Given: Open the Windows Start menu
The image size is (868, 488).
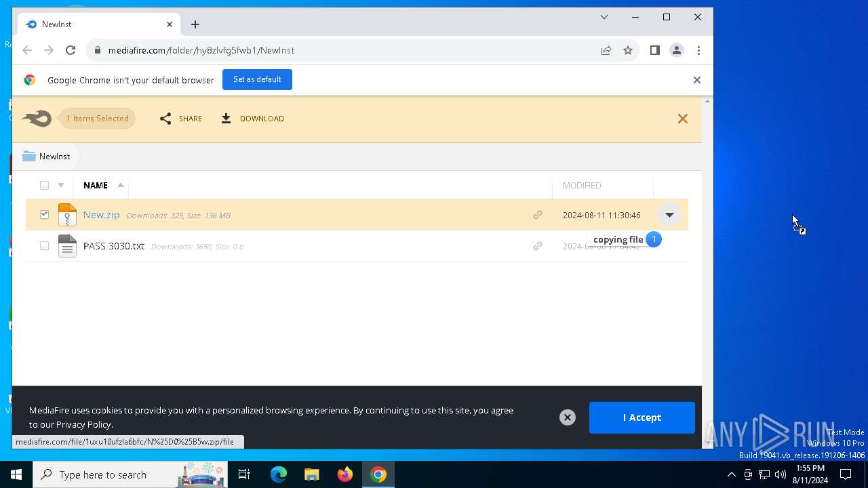Looking at the screenshot, I should point(16,474).
